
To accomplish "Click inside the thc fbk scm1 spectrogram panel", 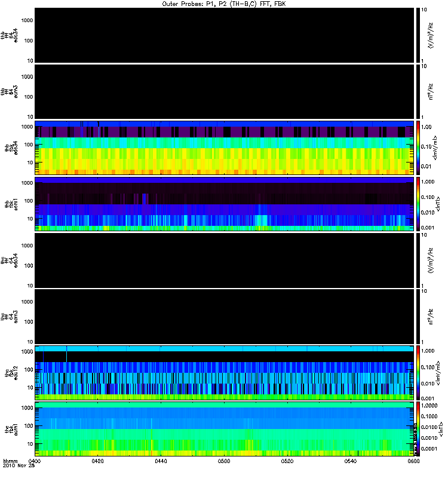I will coord(225,429).
